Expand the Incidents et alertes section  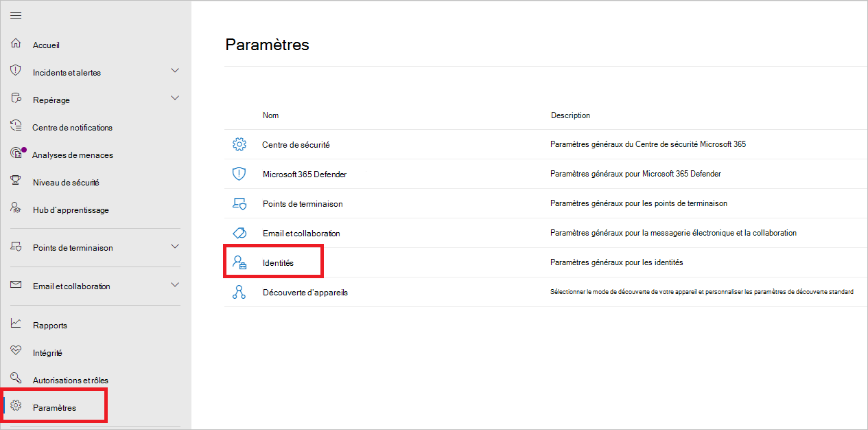pyautogui.click(x=175, y=71)
